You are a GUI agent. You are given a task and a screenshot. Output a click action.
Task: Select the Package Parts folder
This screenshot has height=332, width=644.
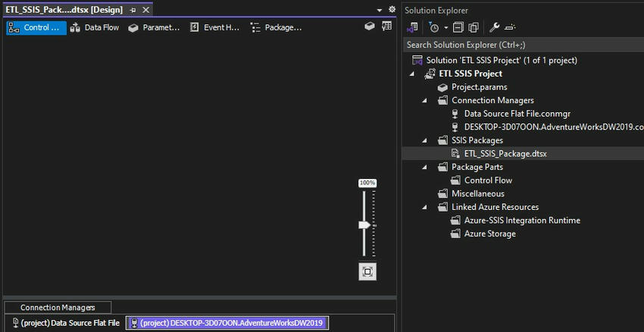click(x=477, y=167)
